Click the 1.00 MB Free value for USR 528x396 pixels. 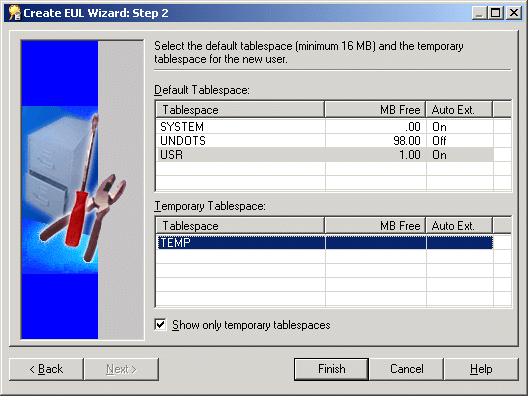[x=410, y=155]
